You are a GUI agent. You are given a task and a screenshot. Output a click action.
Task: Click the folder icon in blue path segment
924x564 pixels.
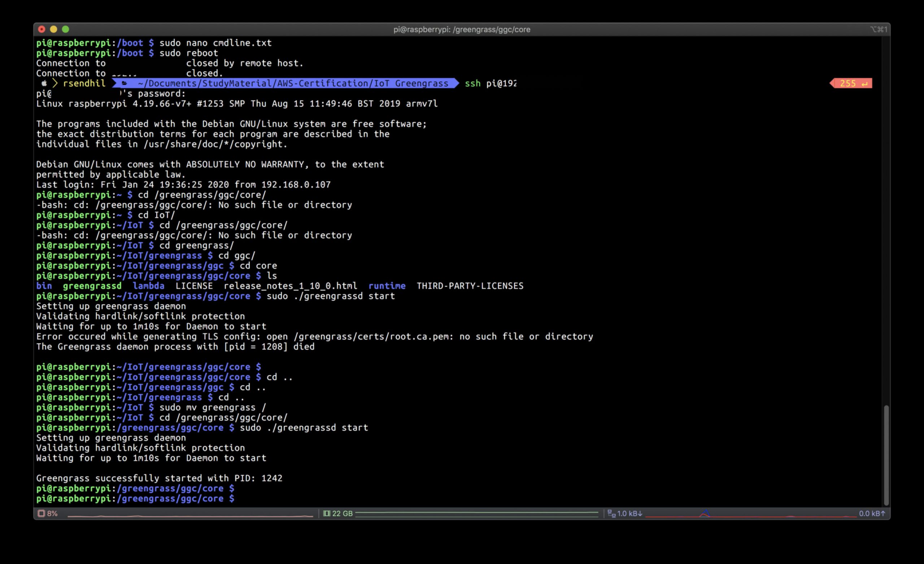pyautogui.click(x=125, y=83)
